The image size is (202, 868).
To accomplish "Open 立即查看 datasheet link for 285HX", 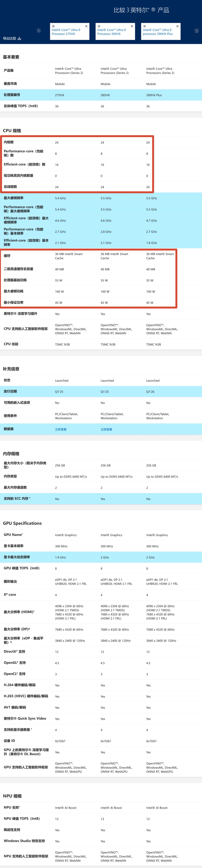I will pyautogui.click(x=106, y=429).
